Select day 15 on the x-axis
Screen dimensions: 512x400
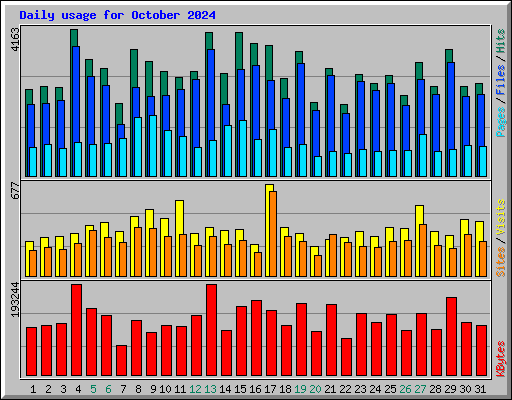(x=240, y=389)
